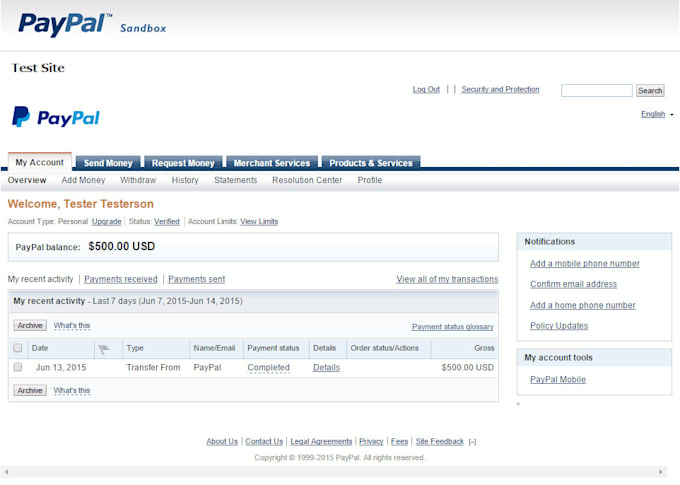Screen dimensions: 680x485
Task: Tick the checkbox for Jun 13, 2015 transaction
Action: [x=18, y=367]
